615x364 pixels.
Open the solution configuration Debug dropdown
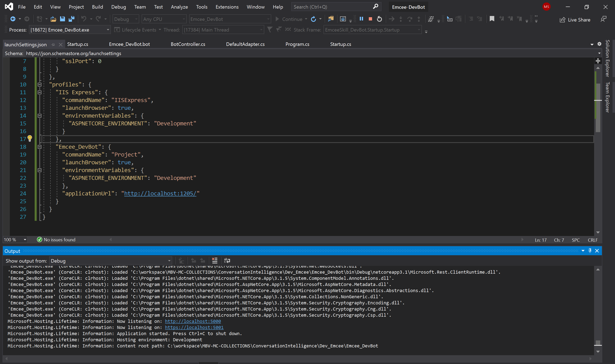click(x=125, y=19)
